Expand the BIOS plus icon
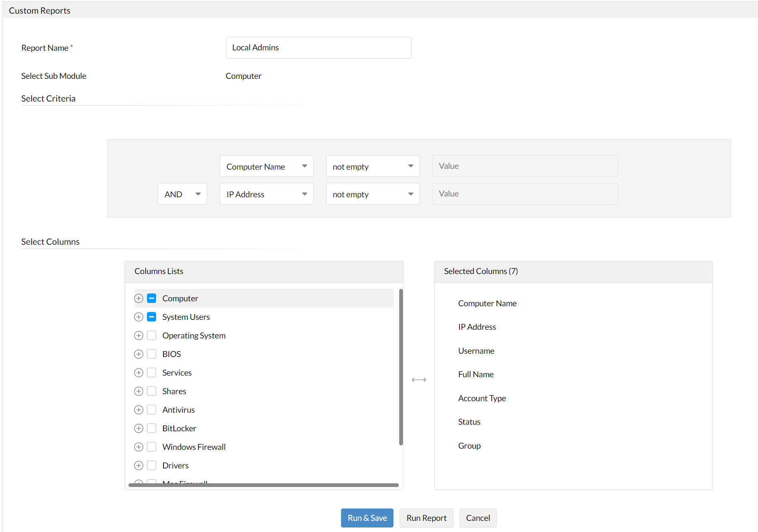Viewport: 758px width, 532px height. (139, 354)
